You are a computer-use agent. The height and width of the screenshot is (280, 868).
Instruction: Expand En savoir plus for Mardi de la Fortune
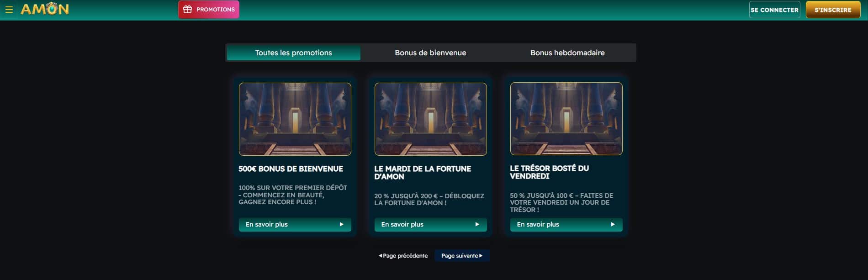pyautogui.click(x=430, y=224)
